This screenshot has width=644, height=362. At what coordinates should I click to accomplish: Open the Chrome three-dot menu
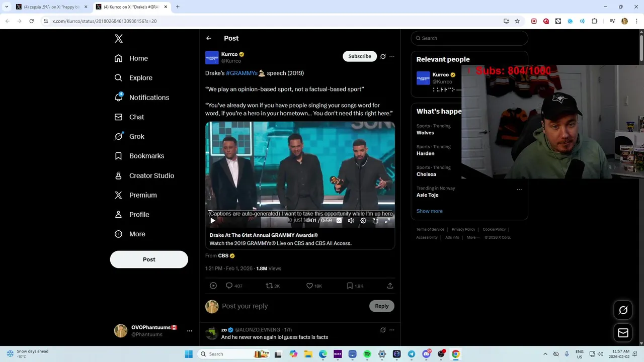(636, 21)
